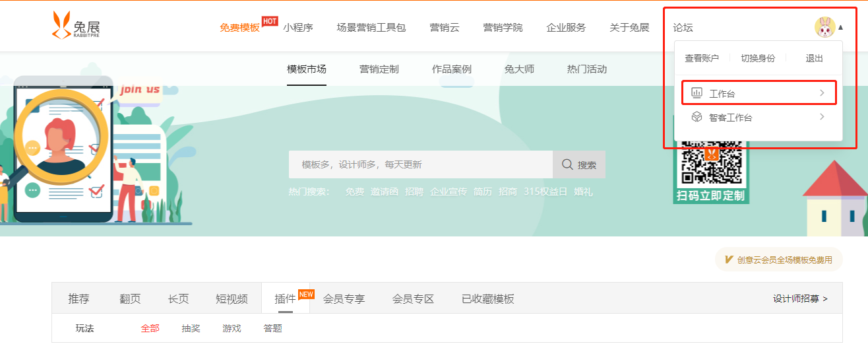
Task: Go to 小程序 navigation item
Action: pos(298,28)
